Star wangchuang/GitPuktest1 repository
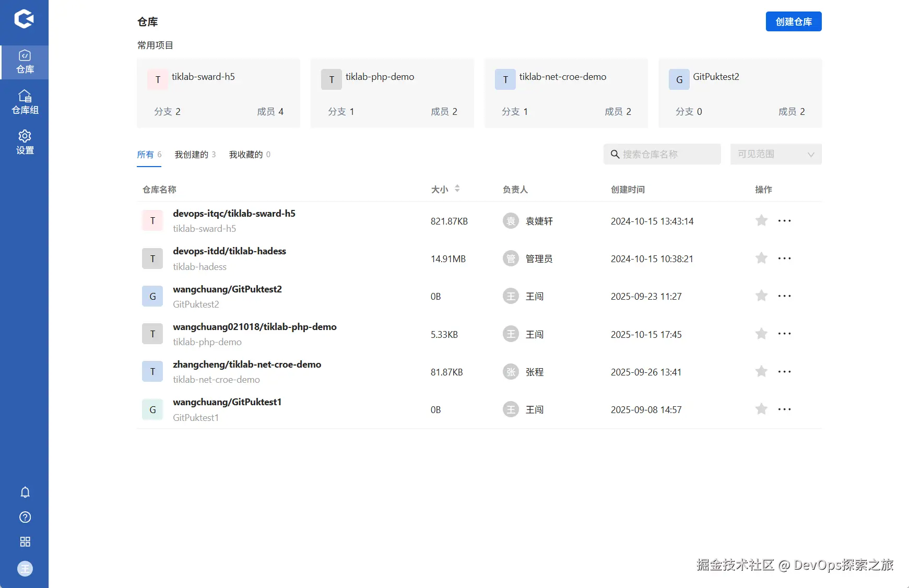 click(x=761, y=409)
